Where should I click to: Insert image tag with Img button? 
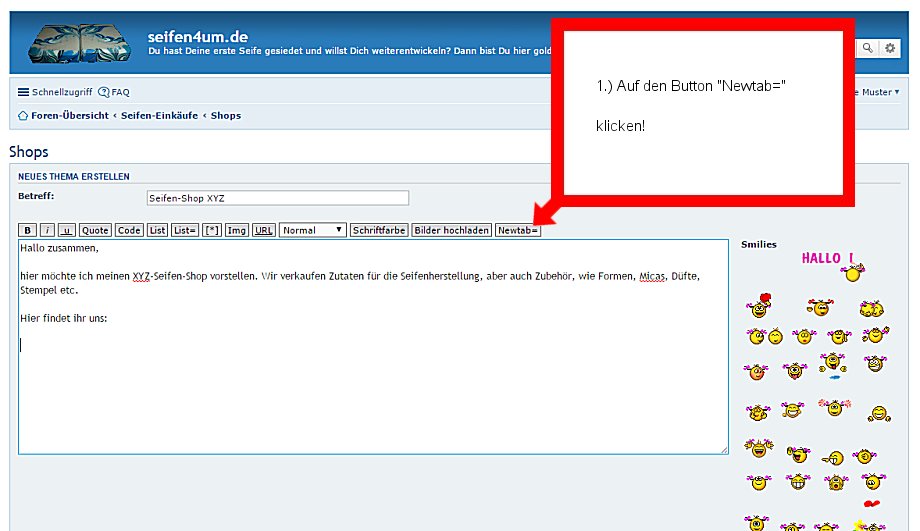coord(236,230)
